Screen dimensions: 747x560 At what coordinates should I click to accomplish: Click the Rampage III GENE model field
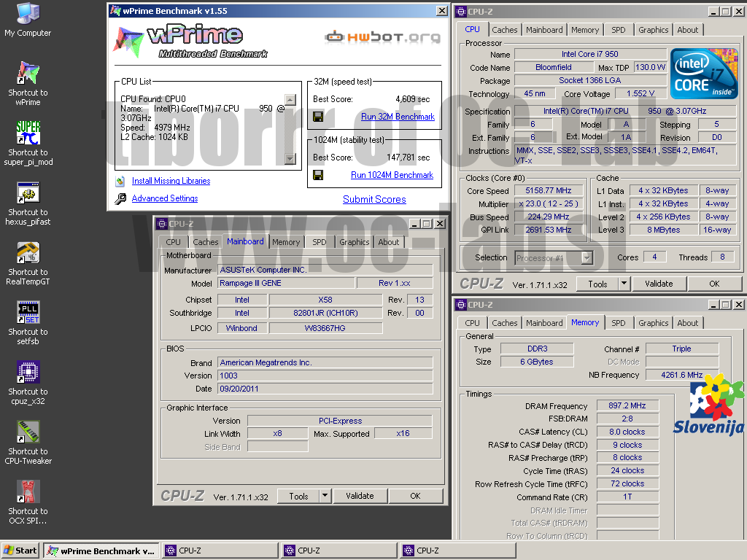coord(286,284)
